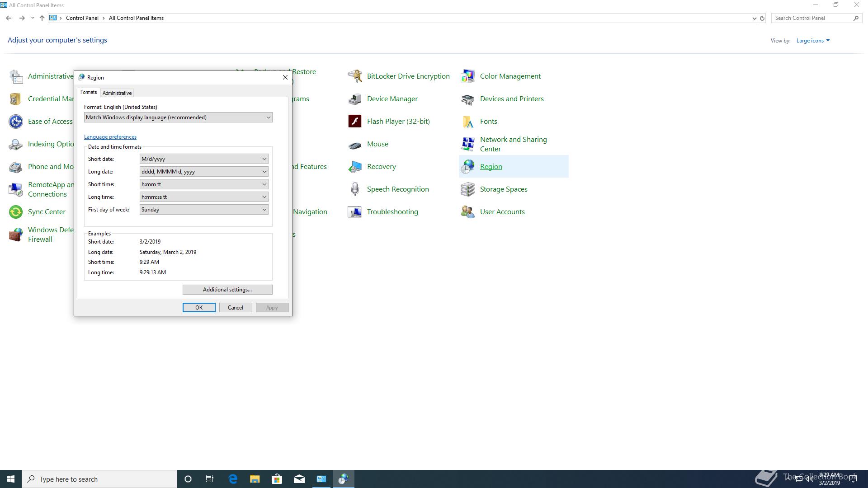Open the Language preferences link
The width and height of the screenshot is (868, 488).
point(110,137)
